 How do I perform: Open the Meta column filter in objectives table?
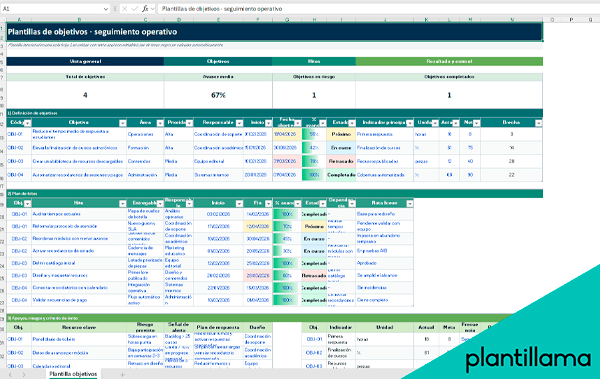click(476, 123)
